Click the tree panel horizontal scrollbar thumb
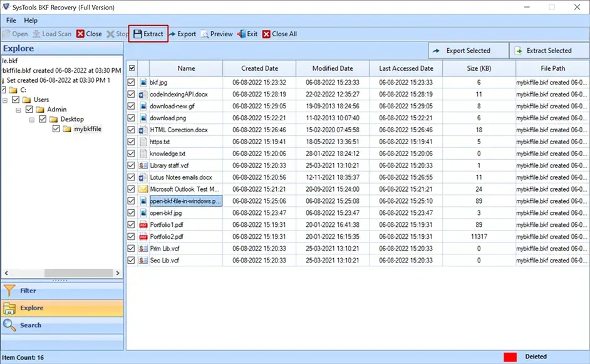 (x=79, y=273)
